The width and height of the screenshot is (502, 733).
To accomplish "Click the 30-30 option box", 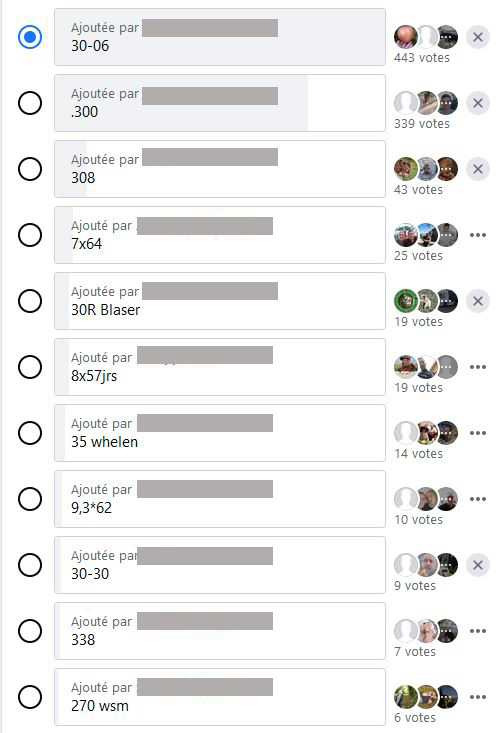I will tap(220, 565).
